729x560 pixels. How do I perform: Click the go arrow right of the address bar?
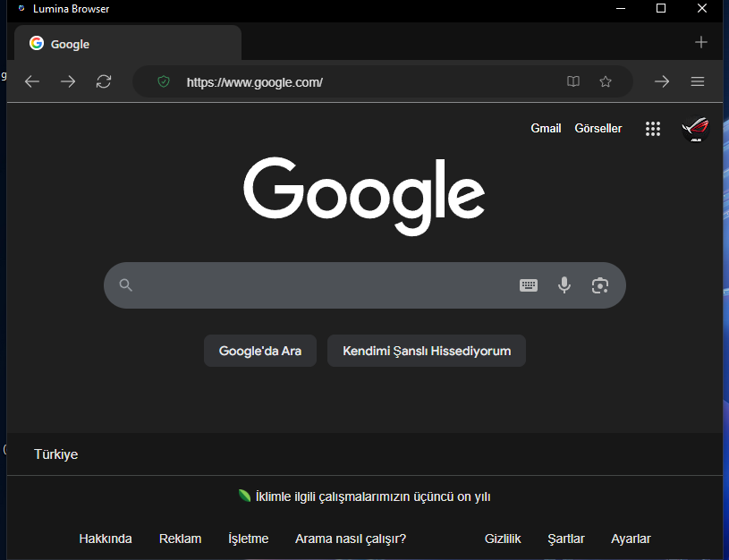[x=662, y=82]
